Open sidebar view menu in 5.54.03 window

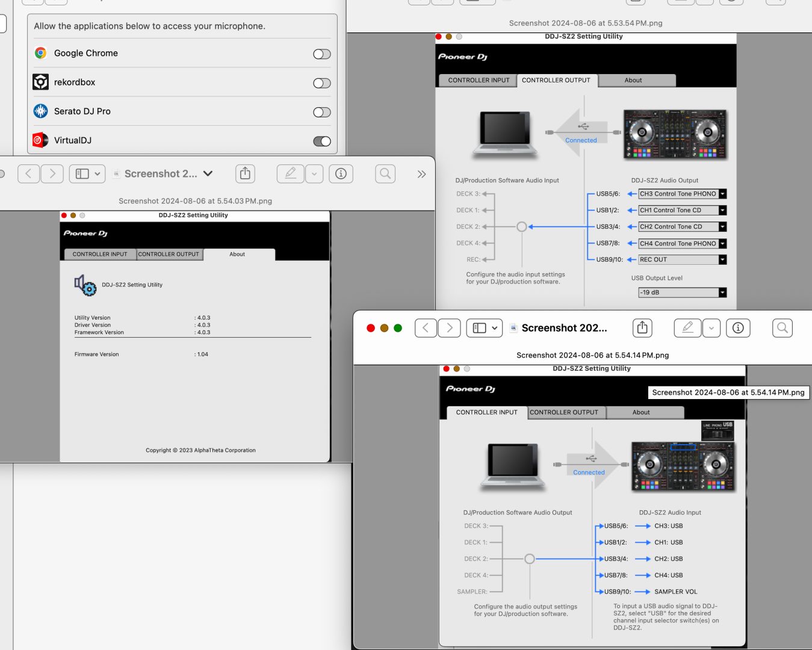87,174
